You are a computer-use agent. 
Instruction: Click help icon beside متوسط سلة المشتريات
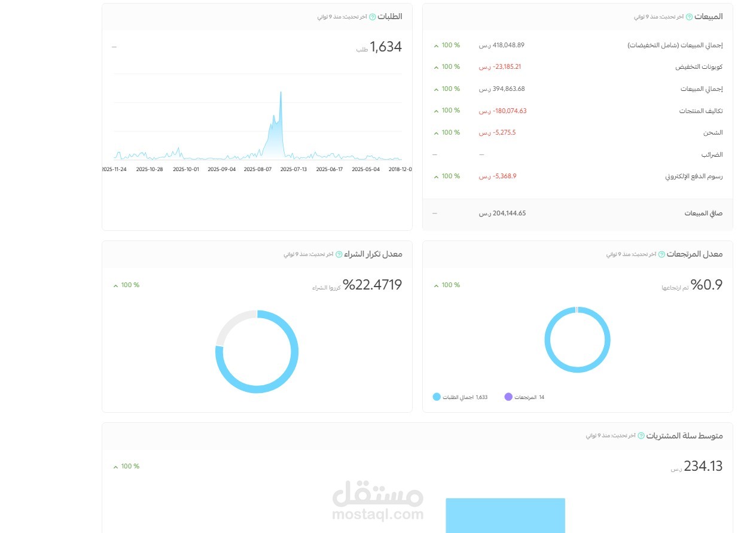(x=641, y=436)
